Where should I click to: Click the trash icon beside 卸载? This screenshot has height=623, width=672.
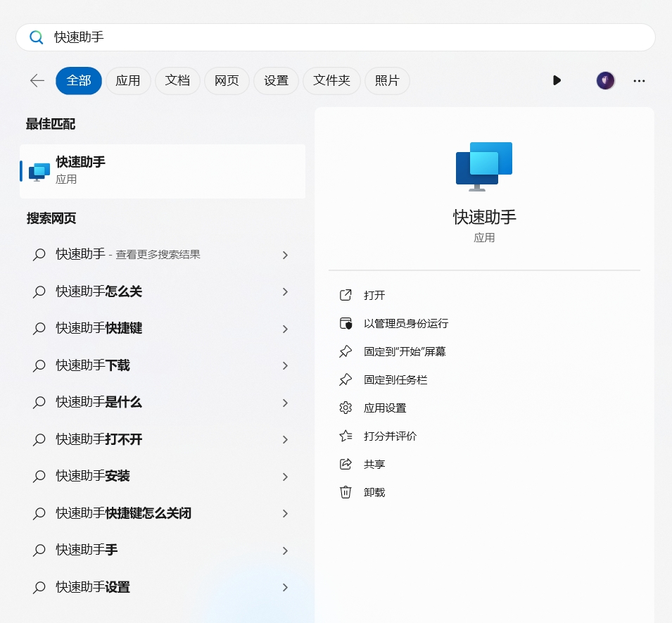coord(345,492)
